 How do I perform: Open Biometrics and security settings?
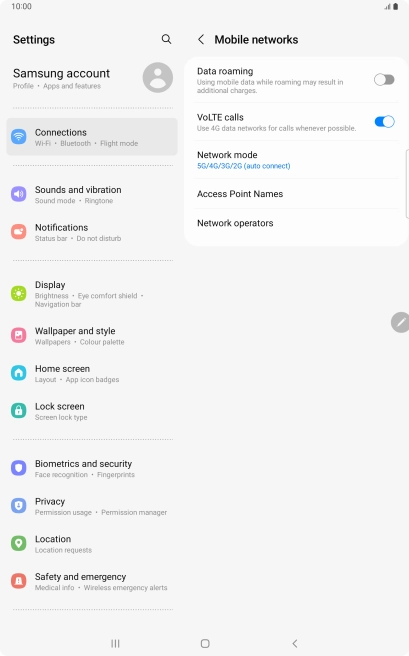92,469
